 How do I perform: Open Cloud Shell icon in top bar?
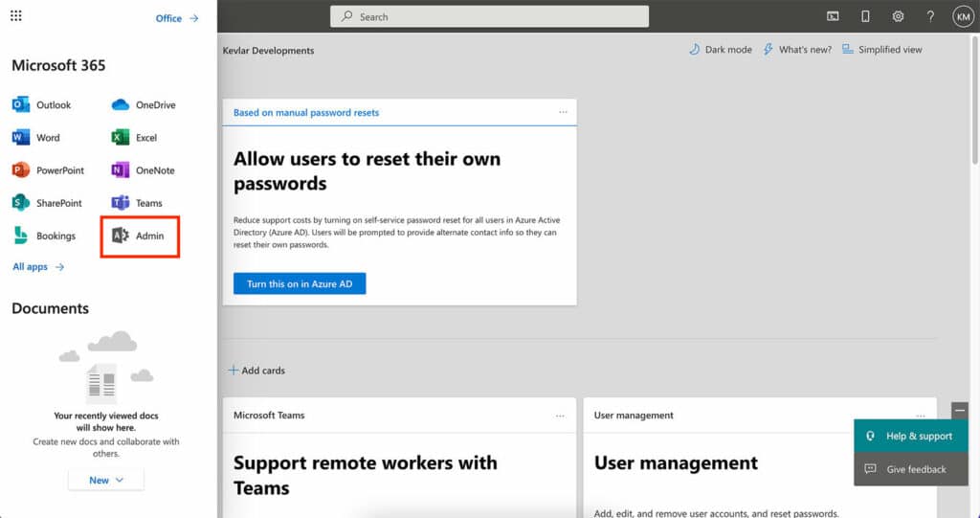[x=833, y=17]
